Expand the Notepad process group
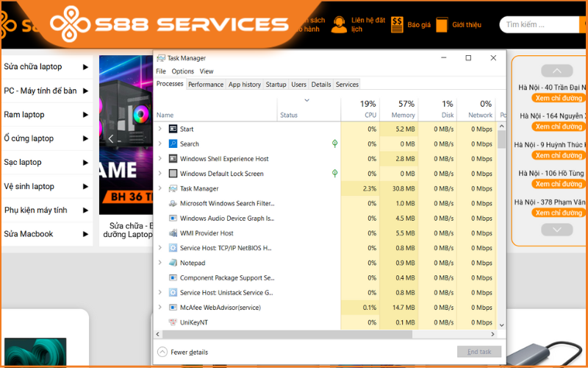 click(x=160, y=263)
